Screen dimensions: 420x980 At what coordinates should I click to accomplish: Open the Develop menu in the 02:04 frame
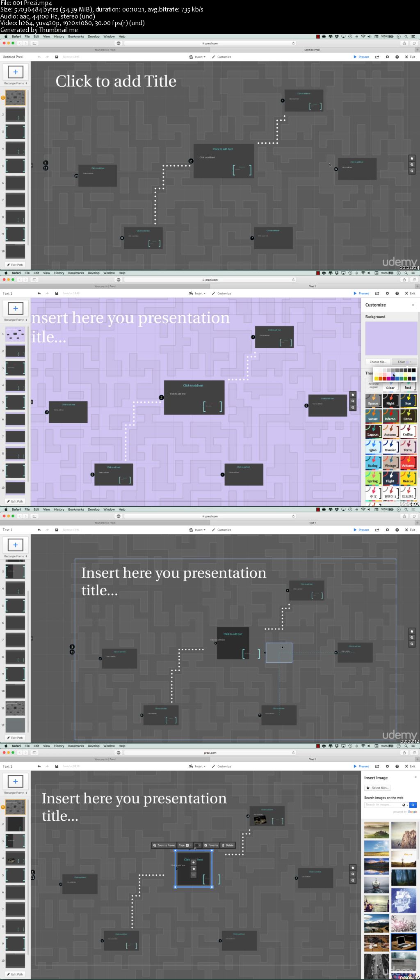[x=94, y=37]
